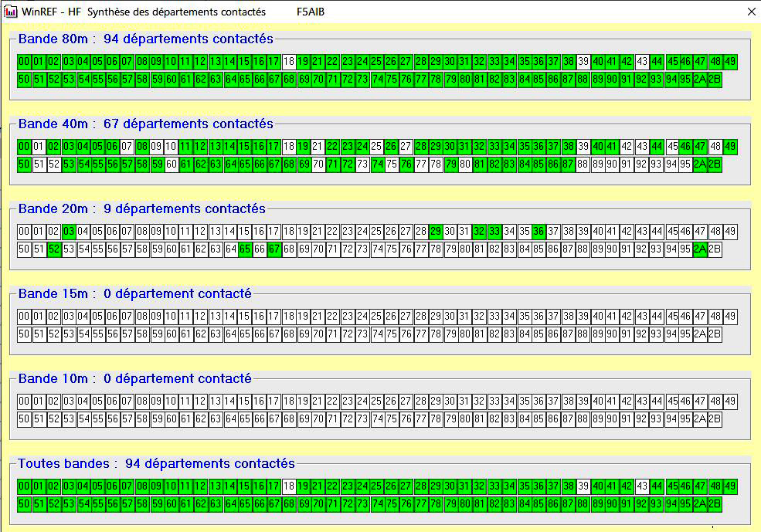
Task: Select green department 2A in Bande 40m
Action: 700,164
